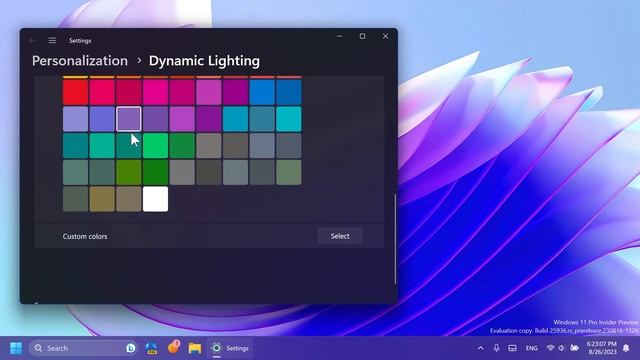Select the bright mint green swatch
The height and width of the screenshot is (360, 640).
[x=156, y=146]
